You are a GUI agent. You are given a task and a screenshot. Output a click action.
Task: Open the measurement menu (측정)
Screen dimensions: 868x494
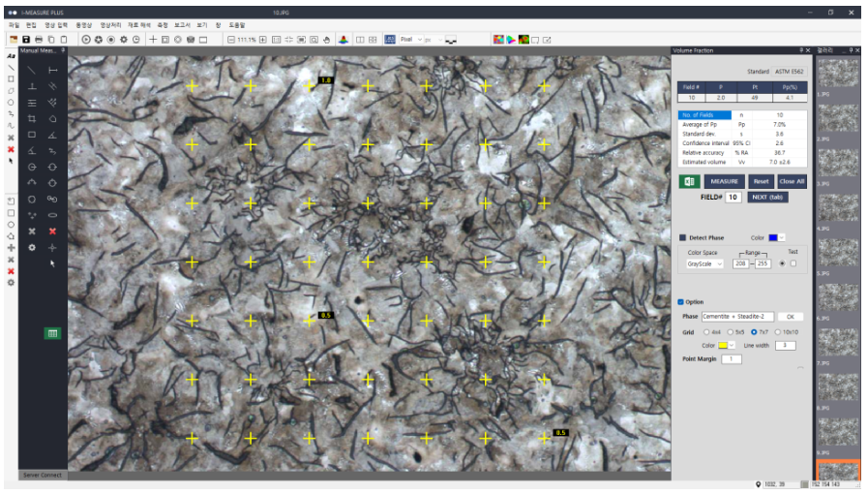point(163,25)
